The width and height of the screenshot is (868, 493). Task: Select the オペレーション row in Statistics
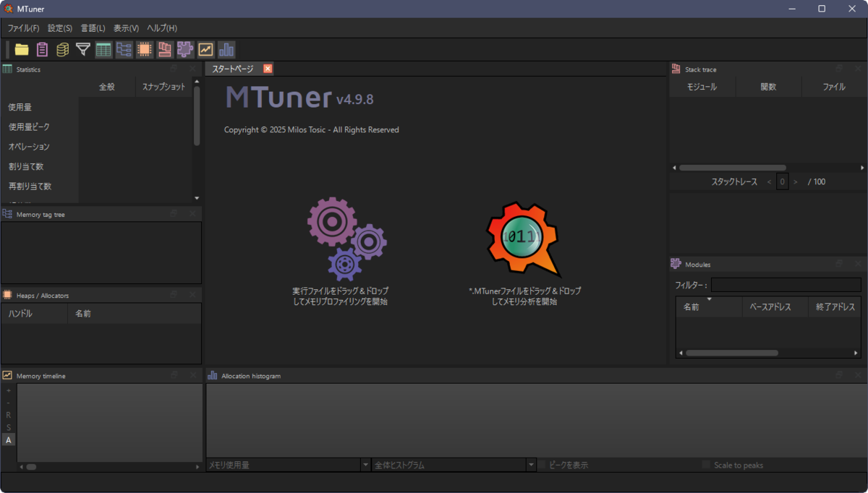click(x=39, y=147)
